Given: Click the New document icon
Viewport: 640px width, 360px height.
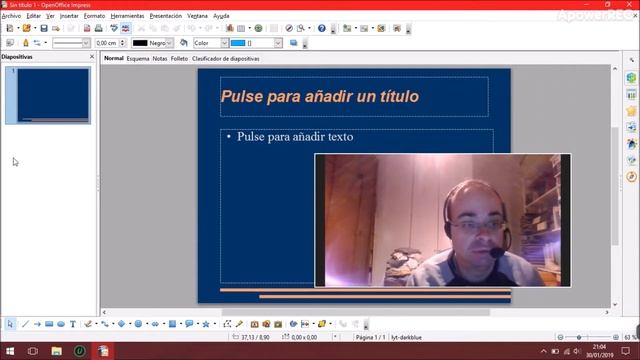Looking at the screenshot, I should click(x=10, y=28).
